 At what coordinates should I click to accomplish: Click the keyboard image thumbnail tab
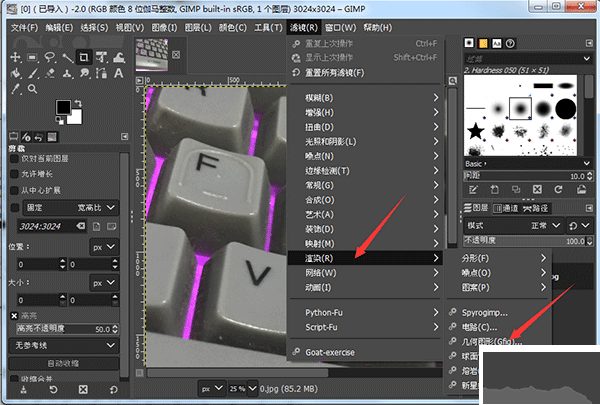point(152,54)
